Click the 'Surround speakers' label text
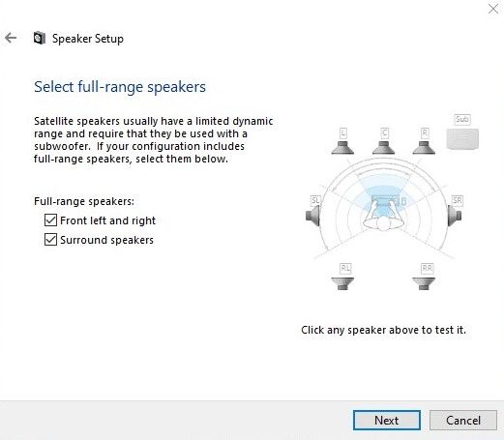The width and height of the screenshot is (504, 440). click(106, 240)
